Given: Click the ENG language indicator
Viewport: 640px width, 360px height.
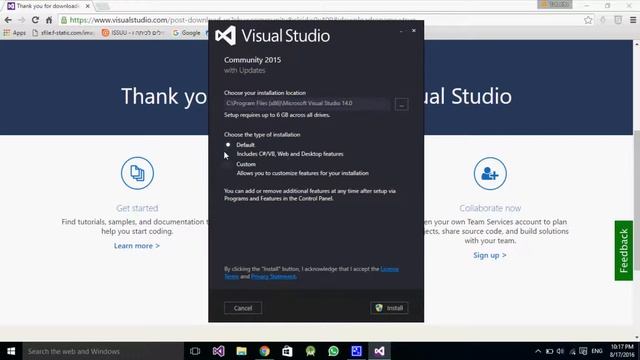Looking at the screenshot, I should [597, 351].
